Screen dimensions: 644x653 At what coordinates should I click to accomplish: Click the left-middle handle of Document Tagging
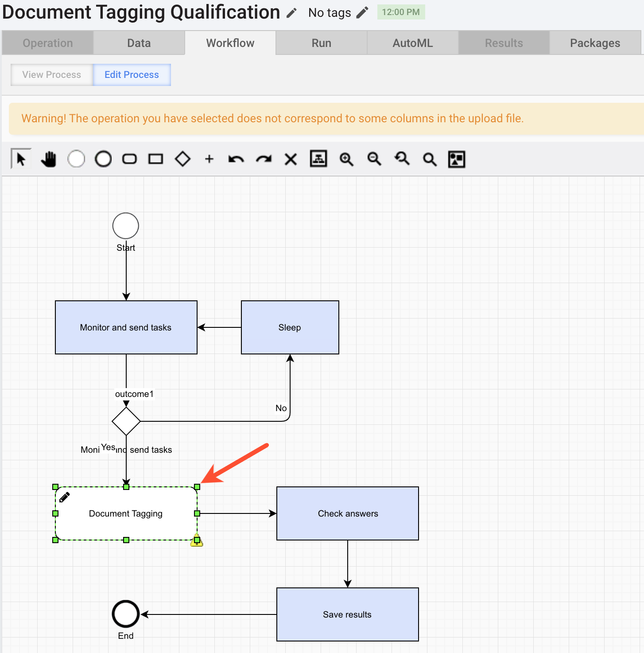coord(55,513)
